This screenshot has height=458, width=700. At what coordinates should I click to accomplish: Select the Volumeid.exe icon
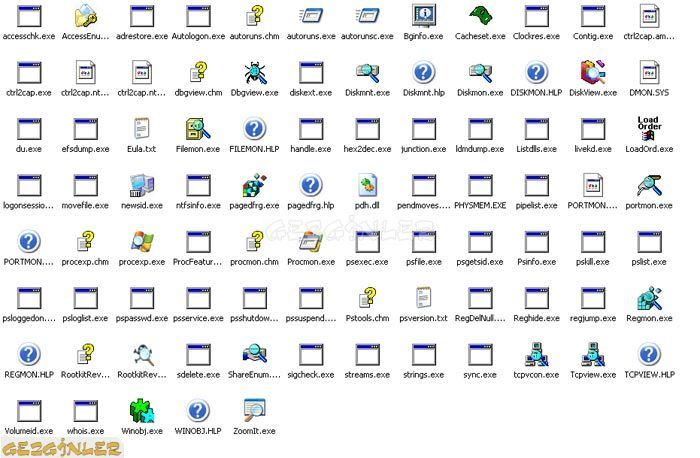[29, 411]
